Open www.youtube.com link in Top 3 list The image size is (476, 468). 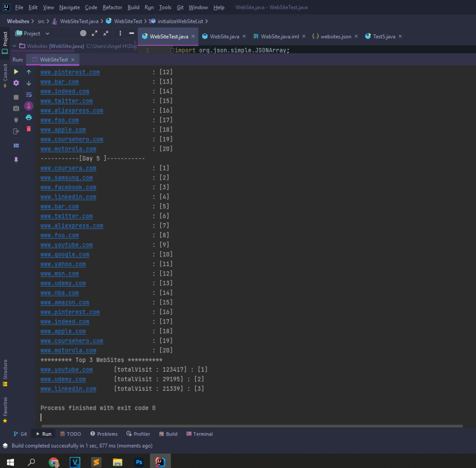coord(66,369)
